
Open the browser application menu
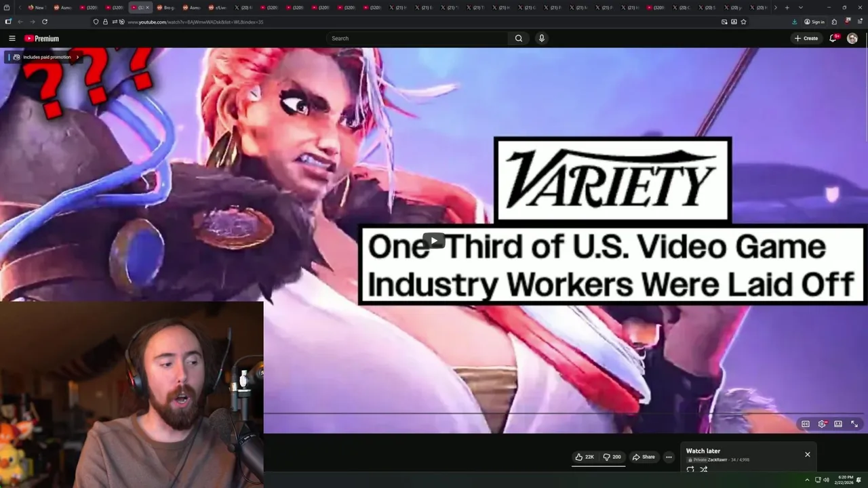[x=859, y=22]
